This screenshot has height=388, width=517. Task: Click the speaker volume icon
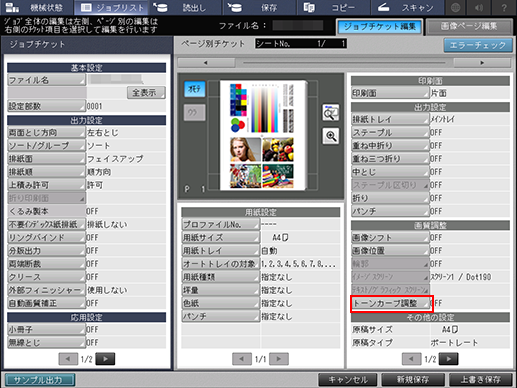(479, 7)
